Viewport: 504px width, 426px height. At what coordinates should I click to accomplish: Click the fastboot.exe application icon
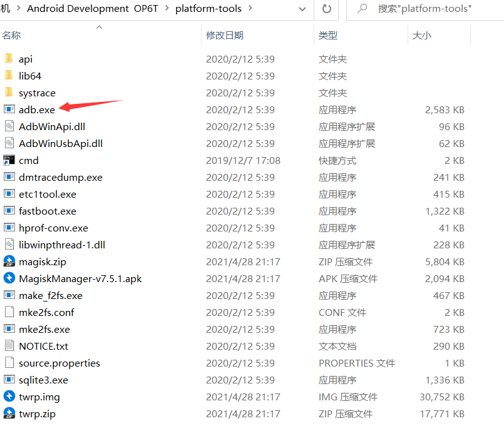pyautogui.click(x=9, y=210)
